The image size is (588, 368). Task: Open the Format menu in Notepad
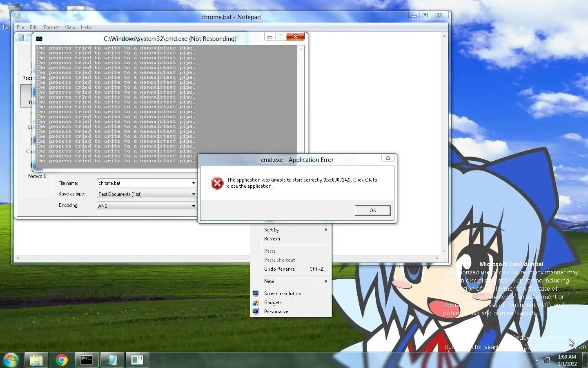(51, 27)
